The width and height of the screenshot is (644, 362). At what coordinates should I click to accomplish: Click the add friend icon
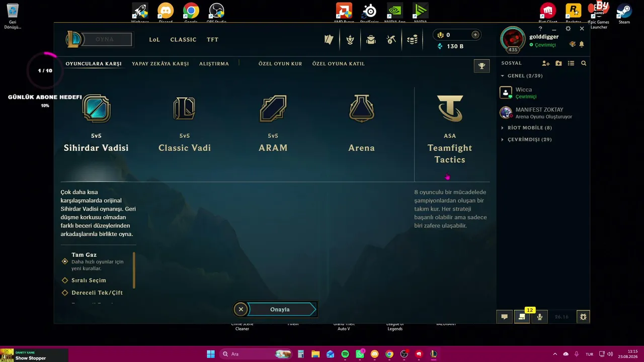[546, 63]
